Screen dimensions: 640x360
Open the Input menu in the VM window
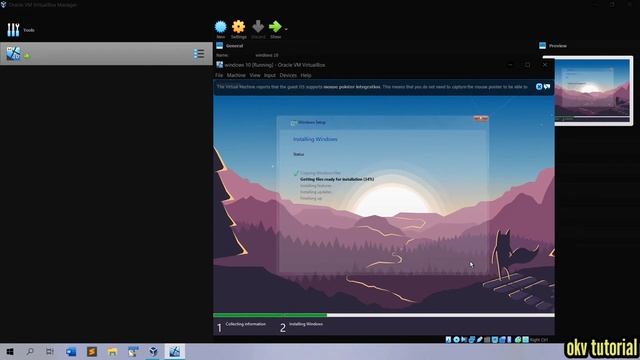270,76
